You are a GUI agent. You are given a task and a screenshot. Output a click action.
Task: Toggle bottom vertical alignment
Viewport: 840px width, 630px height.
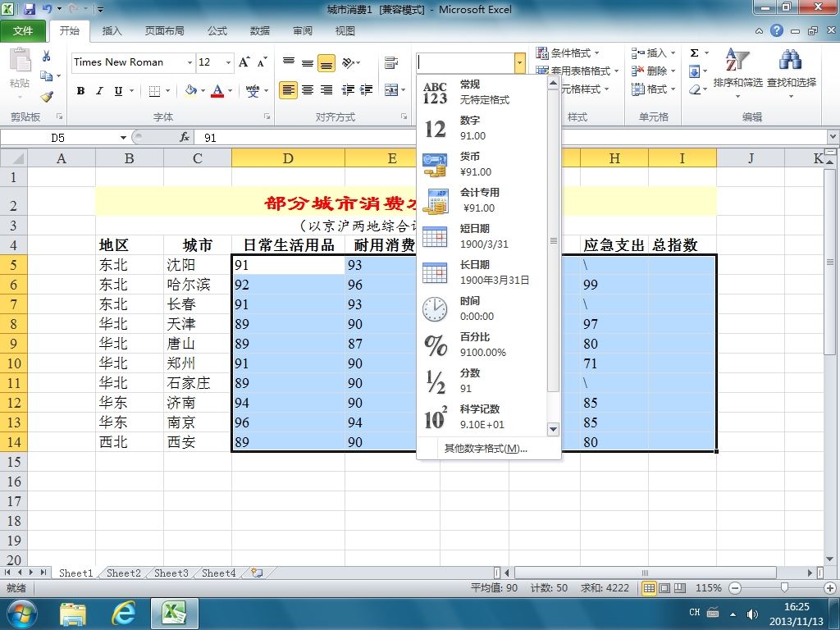click(x=326, y=62)
